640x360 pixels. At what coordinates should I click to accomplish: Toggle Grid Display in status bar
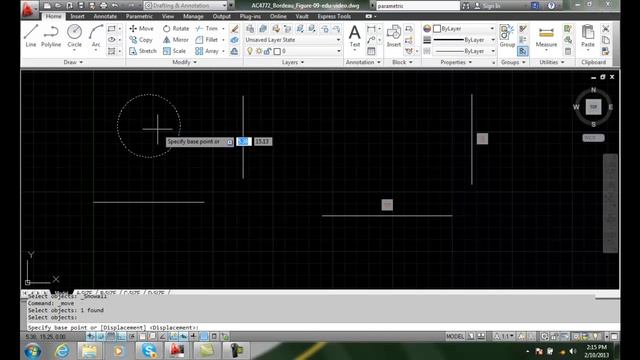click(x=111, y=337)
